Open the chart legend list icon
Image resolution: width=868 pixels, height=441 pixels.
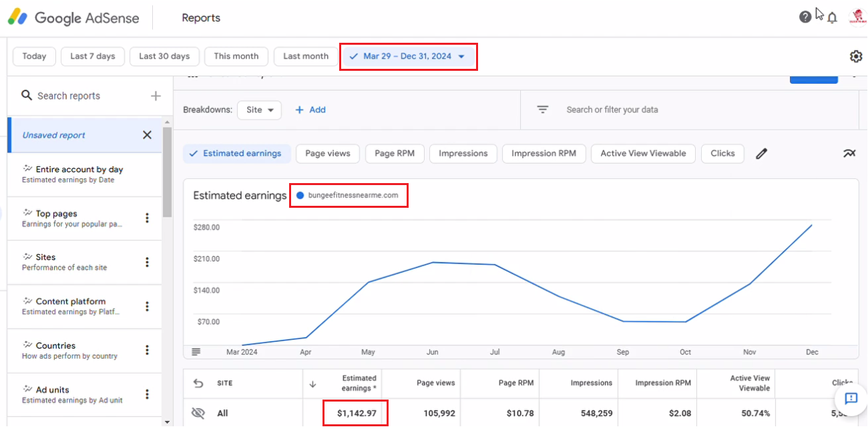click(196, 351)
